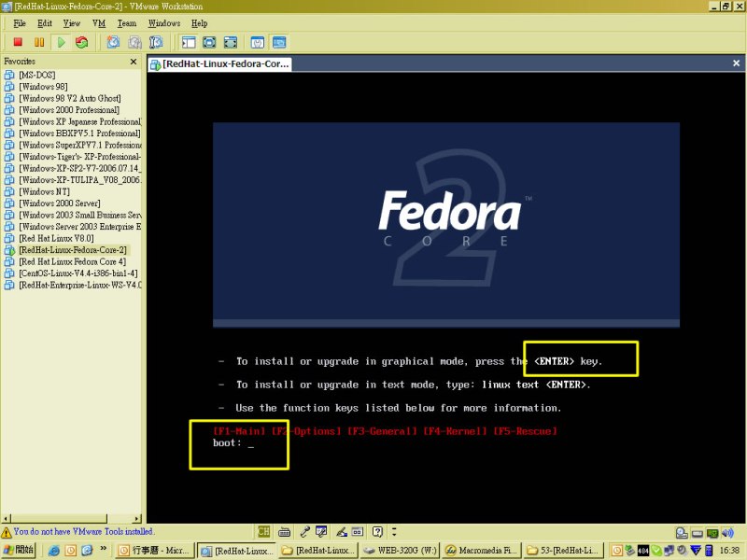Click the sound device status icon
Image resolution: width=747 pixels, height=560 pixels.
click(x=727, y=533)
